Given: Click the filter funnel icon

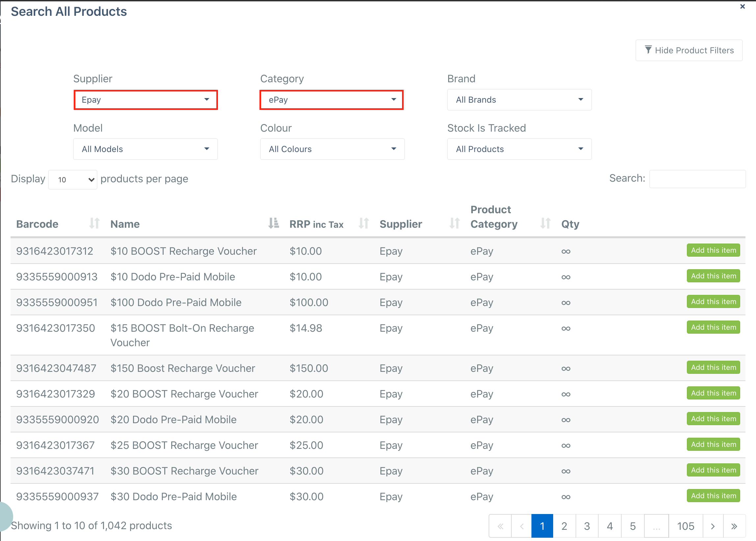Looking at the screenshot, I should [x=648, y=50].
